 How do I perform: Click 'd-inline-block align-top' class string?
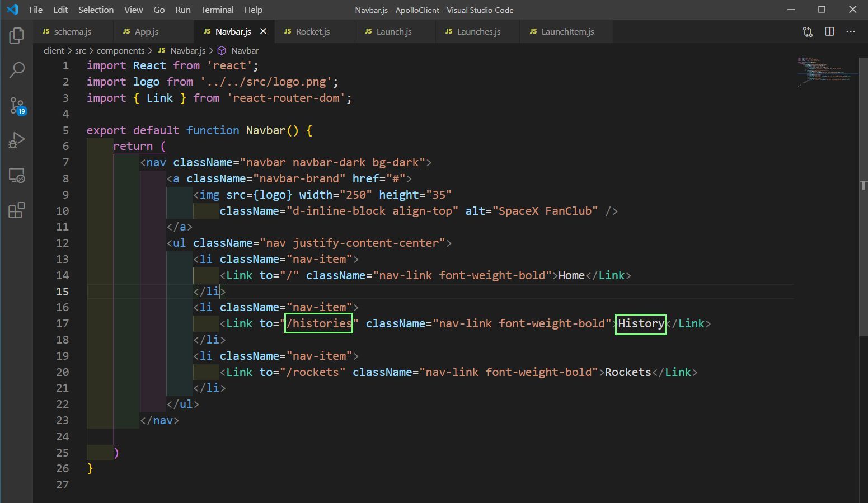point(372,211)
